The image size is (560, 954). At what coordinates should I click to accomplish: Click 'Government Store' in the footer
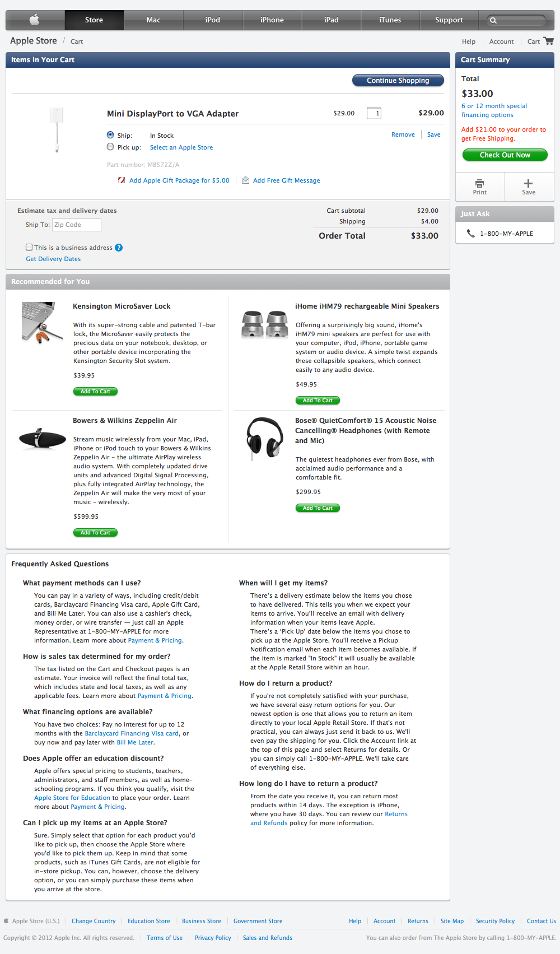pyautogui.click(x=258, y=921)
